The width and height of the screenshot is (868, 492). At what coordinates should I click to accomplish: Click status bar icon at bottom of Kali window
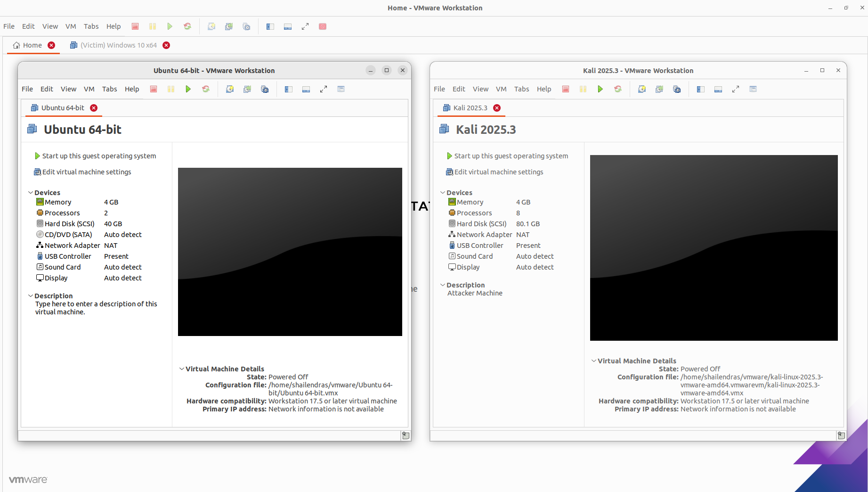(841, 435)
